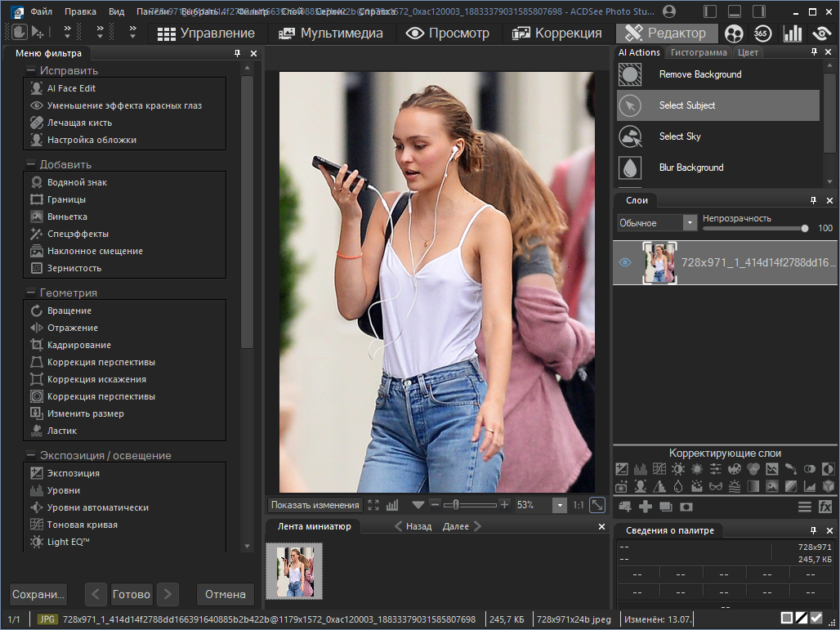
Task: Go Назад in filmstrip
Action: click(413, 526)
